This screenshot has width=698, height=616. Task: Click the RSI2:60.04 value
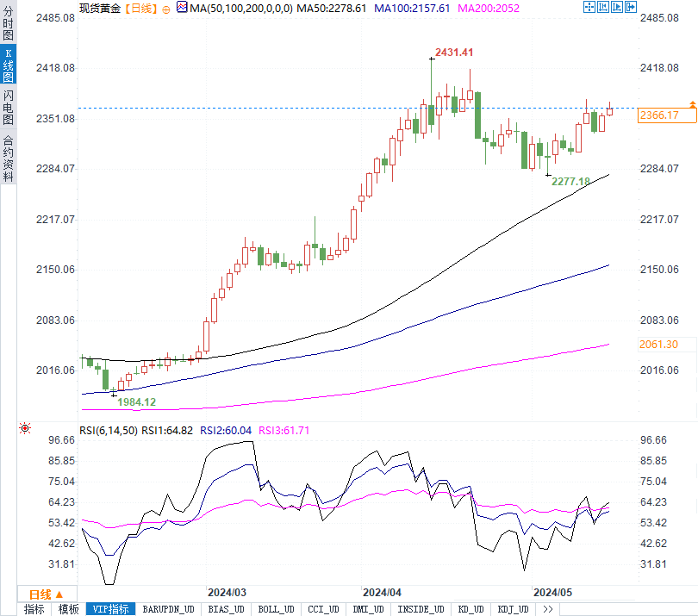[226, 431]
